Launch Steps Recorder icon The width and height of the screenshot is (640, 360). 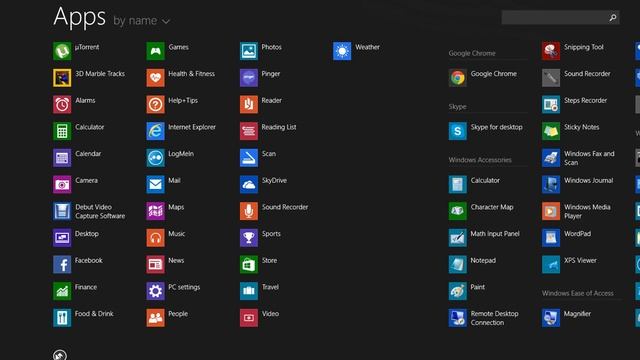pos(551,104)
